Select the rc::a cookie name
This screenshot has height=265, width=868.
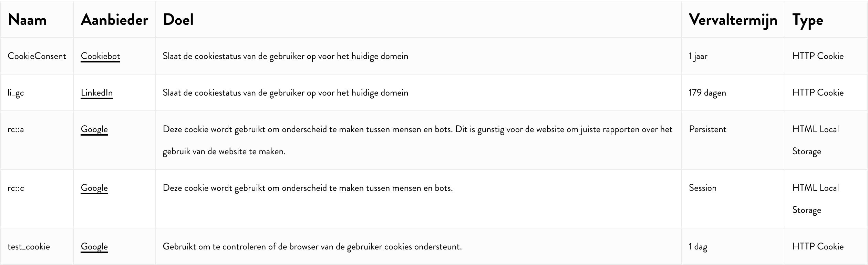[x=16, y=129]
